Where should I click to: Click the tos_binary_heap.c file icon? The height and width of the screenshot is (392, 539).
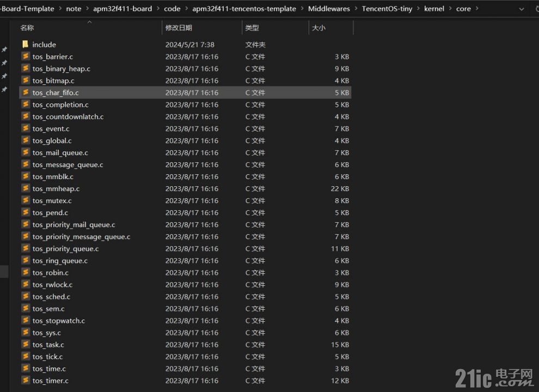(x=26, y=68)
